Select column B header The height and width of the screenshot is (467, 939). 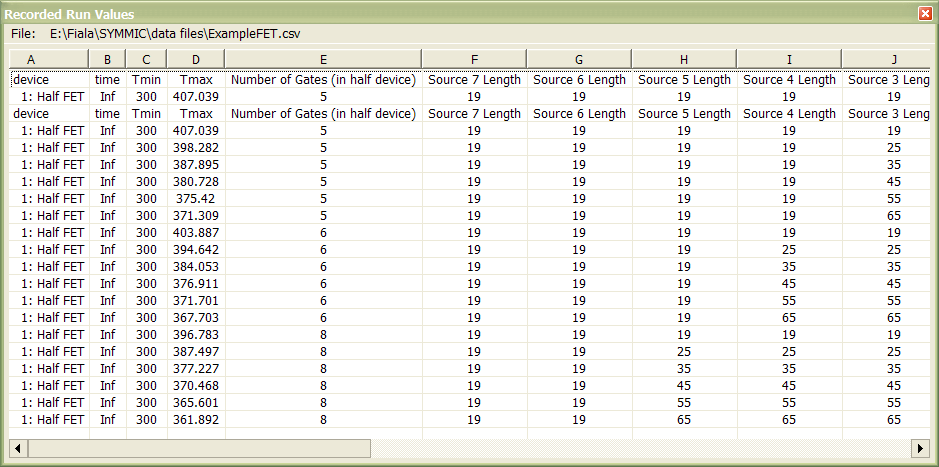tap(107, 59)
